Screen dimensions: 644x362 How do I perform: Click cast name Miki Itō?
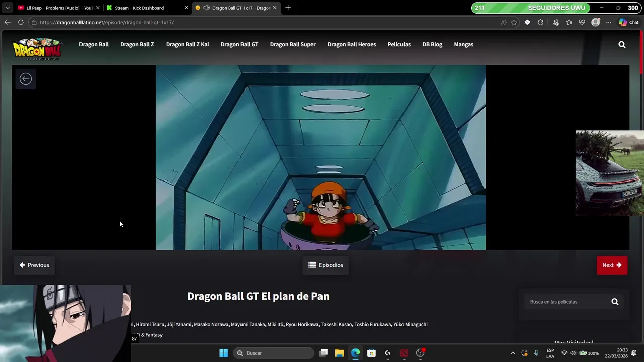tap(275, 324)
